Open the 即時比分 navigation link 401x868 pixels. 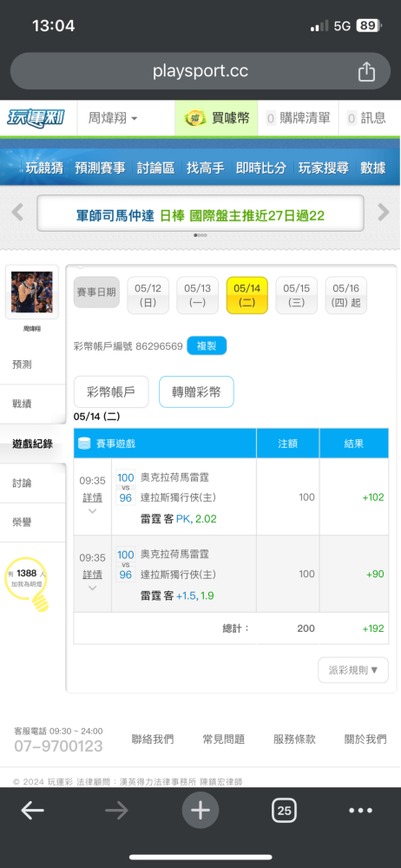tap(261, 168)
